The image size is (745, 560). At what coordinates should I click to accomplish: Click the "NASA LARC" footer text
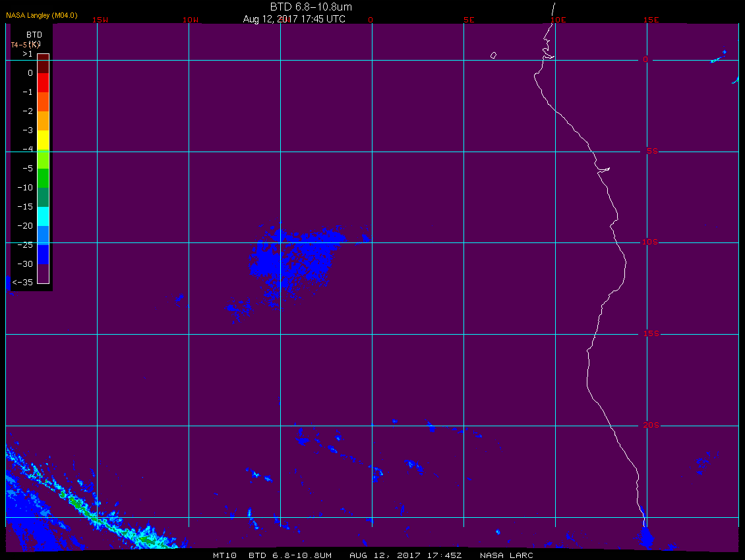pyautogui.click(x=506, y=555)
